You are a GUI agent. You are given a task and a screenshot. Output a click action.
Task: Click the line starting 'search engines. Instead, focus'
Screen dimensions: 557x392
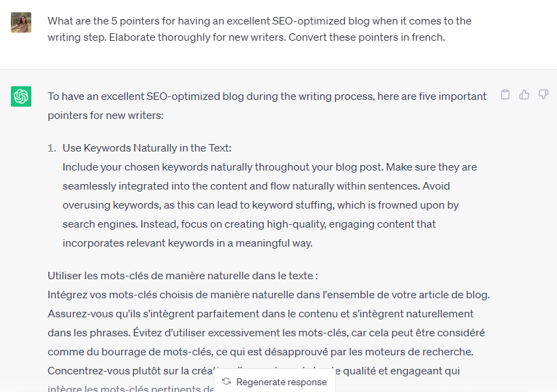pos(249,224)
